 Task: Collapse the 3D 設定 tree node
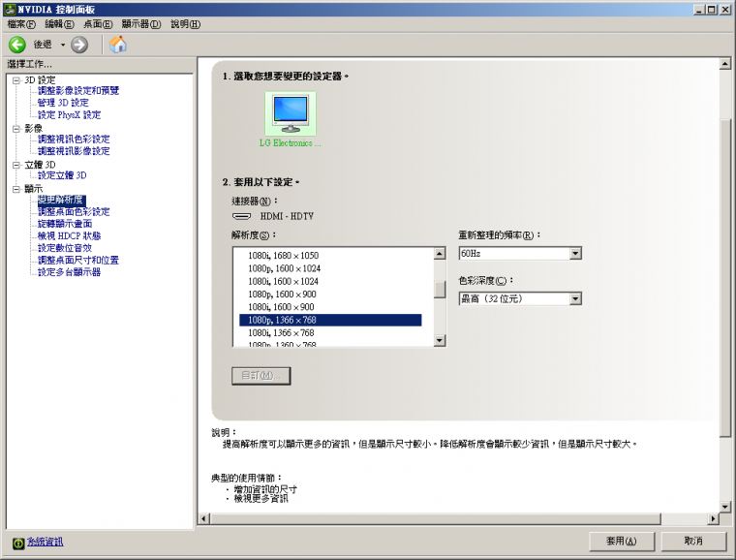pos(16,80)
